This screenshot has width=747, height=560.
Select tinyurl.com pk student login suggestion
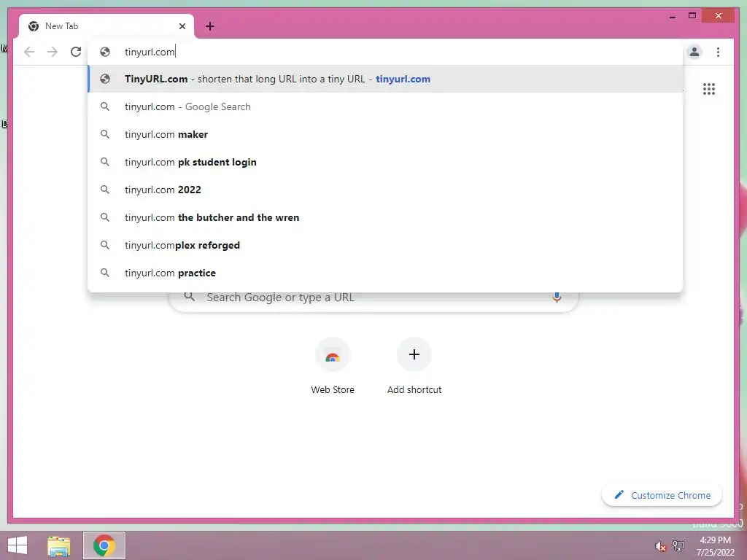(x=385, y=162)
